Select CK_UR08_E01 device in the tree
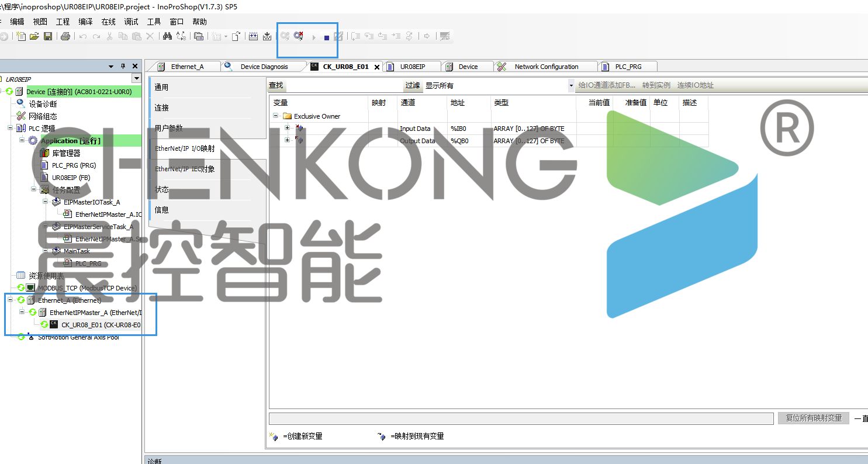Screen dimensions: 868x464 (101, 324)
